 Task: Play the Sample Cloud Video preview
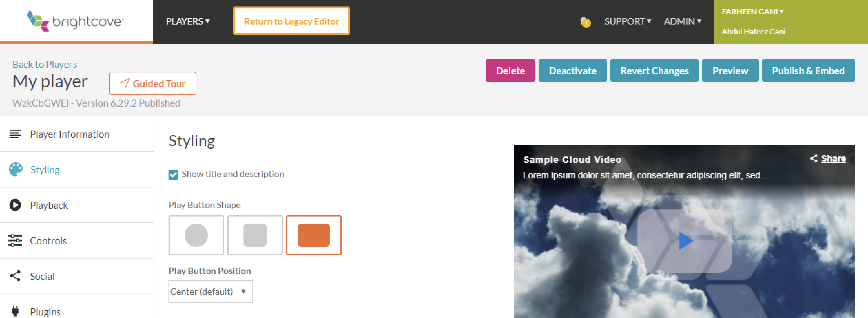click(685, 241)
